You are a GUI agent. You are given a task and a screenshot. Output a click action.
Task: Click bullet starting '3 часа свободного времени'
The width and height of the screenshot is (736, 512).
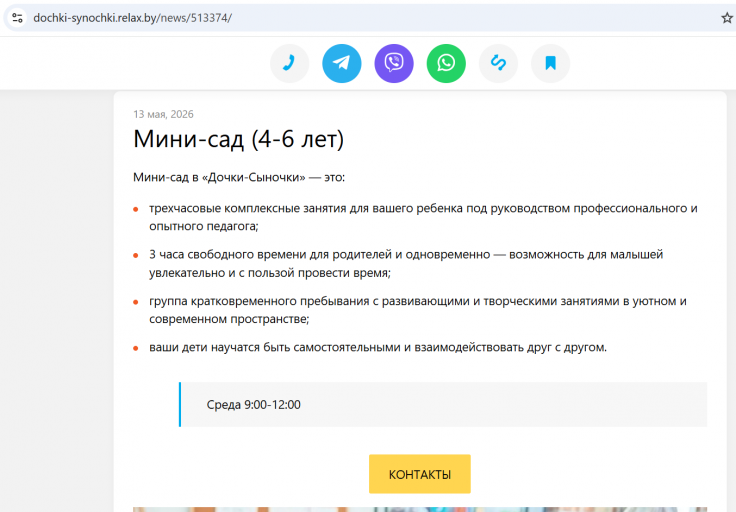click(x=406, y=263)
